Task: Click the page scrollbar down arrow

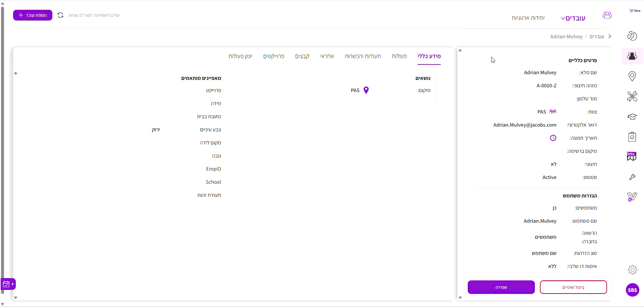Action: (3, 304)
